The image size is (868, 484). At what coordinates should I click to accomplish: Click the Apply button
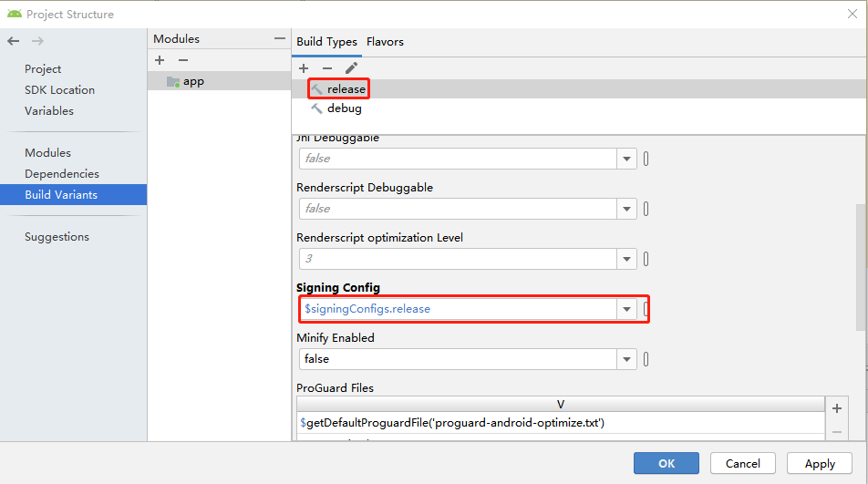(819, 463)
